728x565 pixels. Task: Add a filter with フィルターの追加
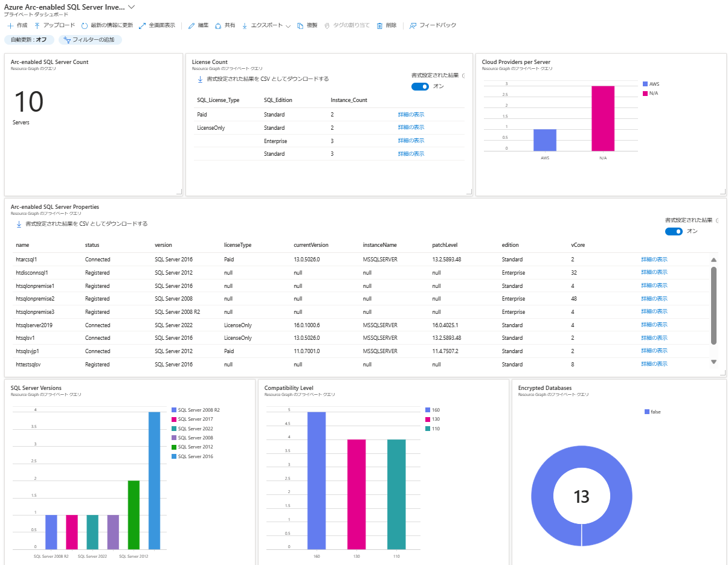coord(91,40)
